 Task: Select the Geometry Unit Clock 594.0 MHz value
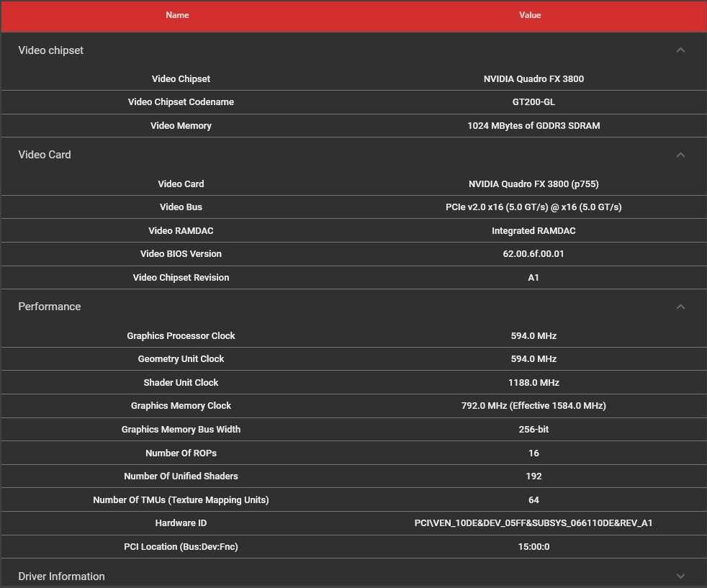click(x=533, y=358)
